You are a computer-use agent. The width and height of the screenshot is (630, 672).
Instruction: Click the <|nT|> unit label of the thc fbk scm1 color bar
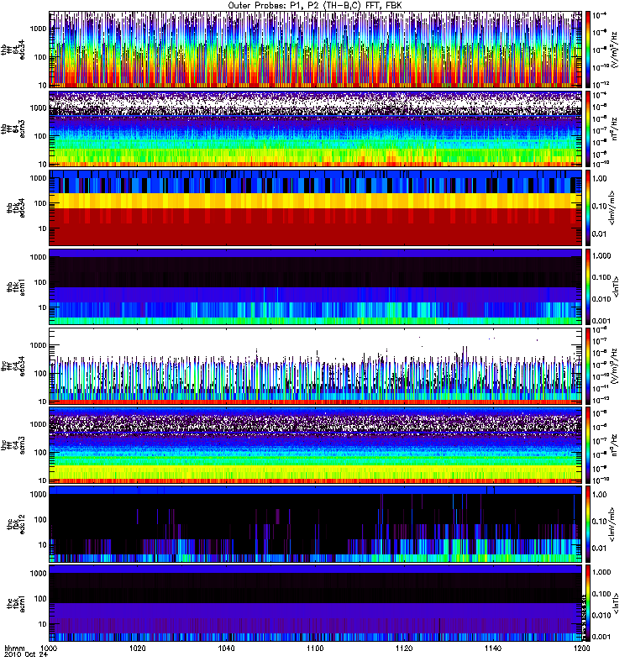(x=617, y=603)
